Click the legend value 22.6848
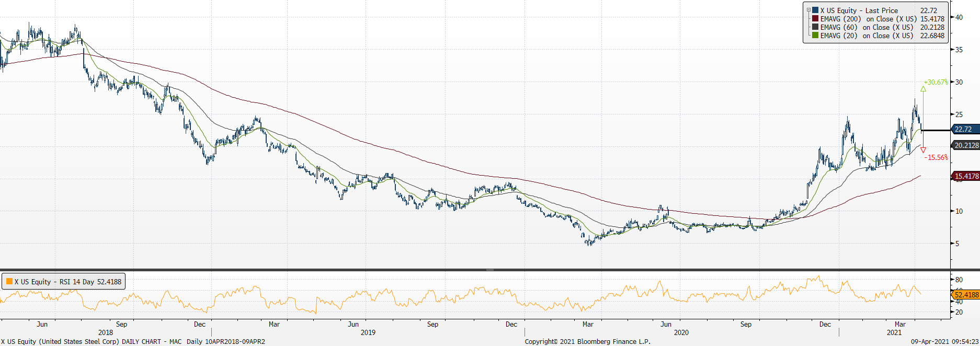Viewport: 980px width, 346px height. [x=932, y=36]
